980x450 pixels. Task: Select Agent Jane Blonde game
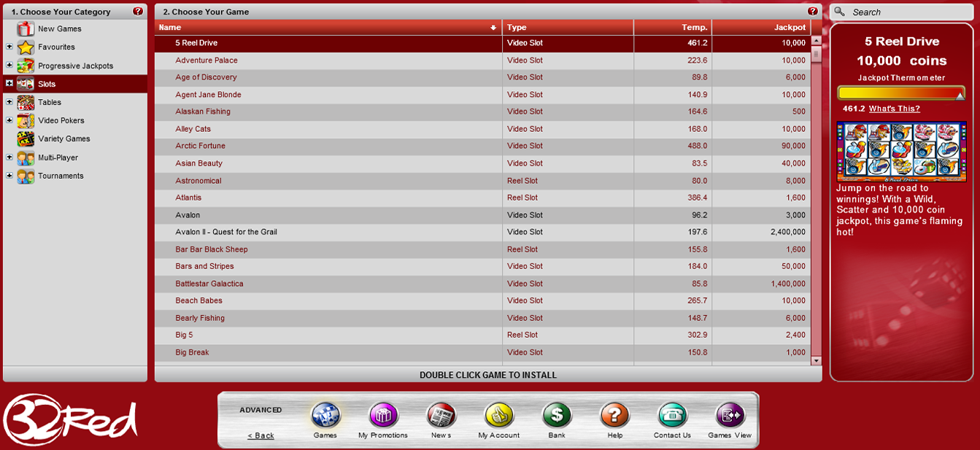tap(482, 95)
